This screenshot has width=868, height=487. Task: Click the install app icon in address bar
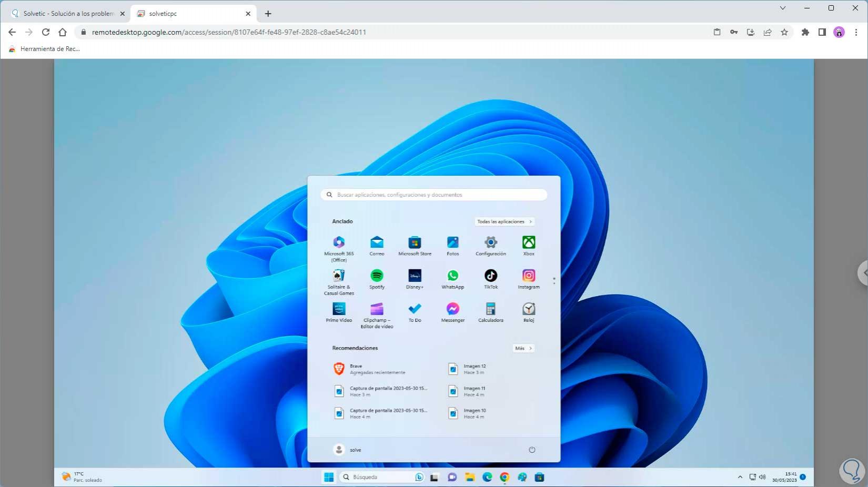click(751, 32)
